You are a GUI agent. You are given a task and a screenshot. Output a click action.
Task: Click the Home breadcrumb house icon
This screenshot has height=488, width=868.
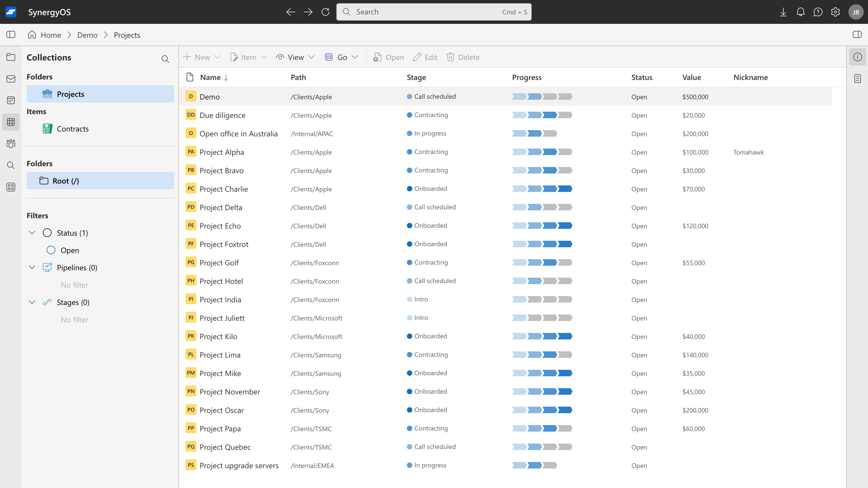[32, 35]
